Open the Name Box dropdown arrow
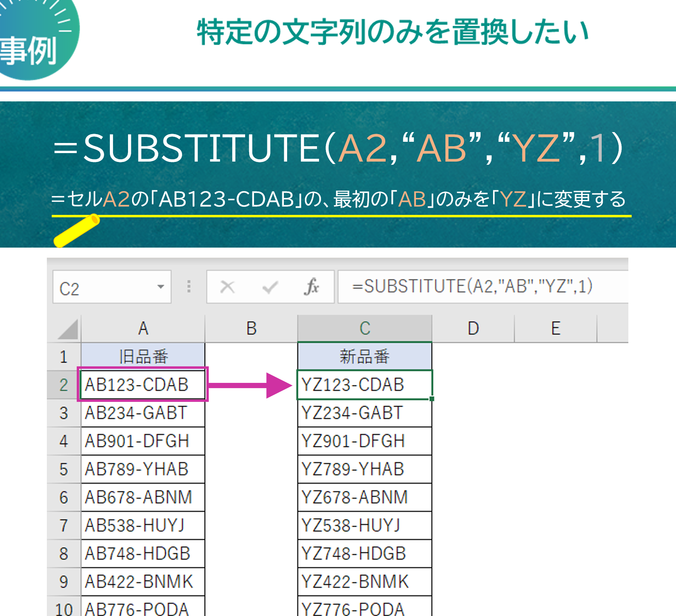 click(x=161, y=287)
